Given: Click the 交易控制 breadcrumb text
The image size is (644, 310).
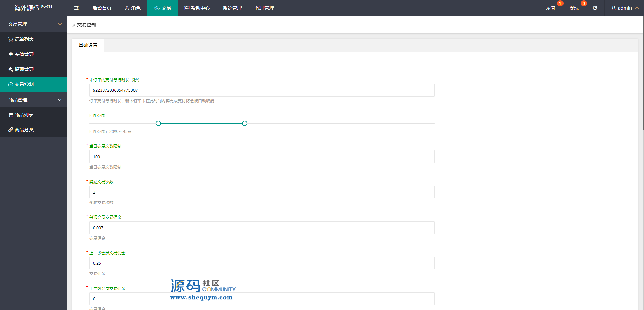Looking at the screenshot, I should click(87, 25).
